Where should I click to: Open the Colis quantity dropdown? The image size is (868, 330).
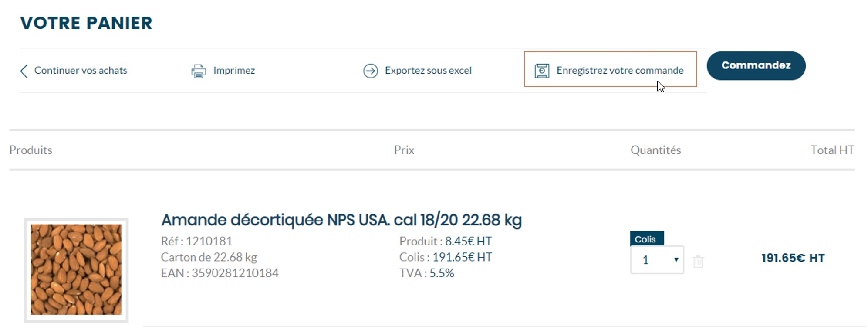pyautogui.click(x=656, y=260)
